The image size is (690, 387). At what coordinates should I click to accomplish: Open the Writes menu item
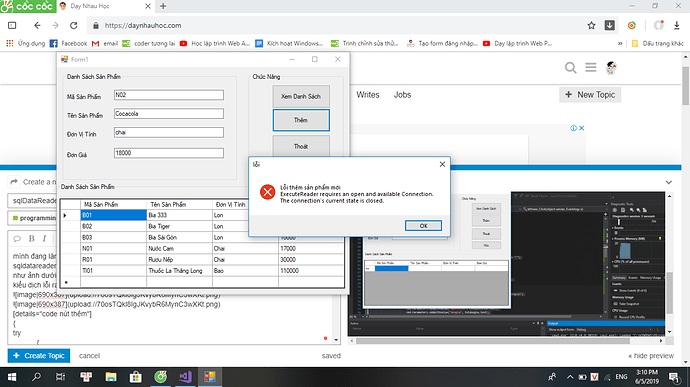[368, 95]
